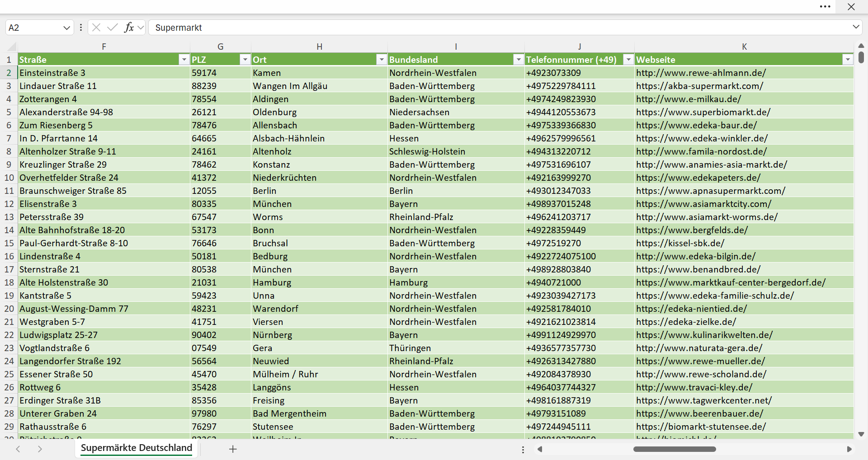Click the confirm entry checkmark icon
Viewport: 868px width, 460px height.
tap(113, 28)
